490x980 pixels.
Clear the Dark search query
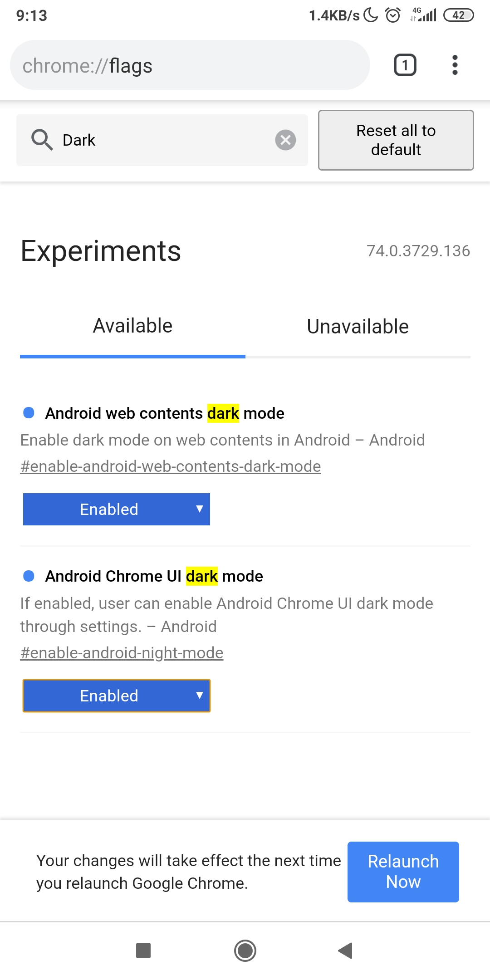[285, 140]
